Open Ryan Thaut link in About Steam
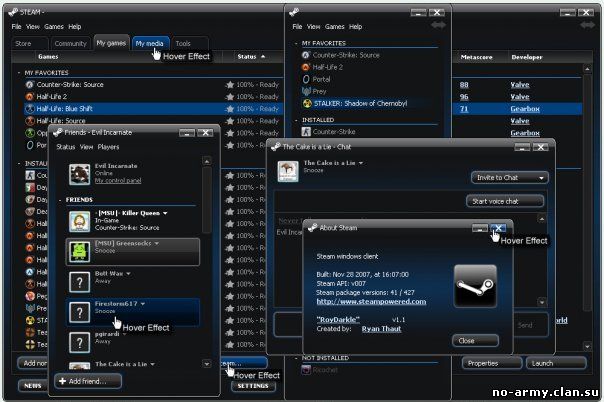This screenshot has height=402, width=604. (381, 329)
